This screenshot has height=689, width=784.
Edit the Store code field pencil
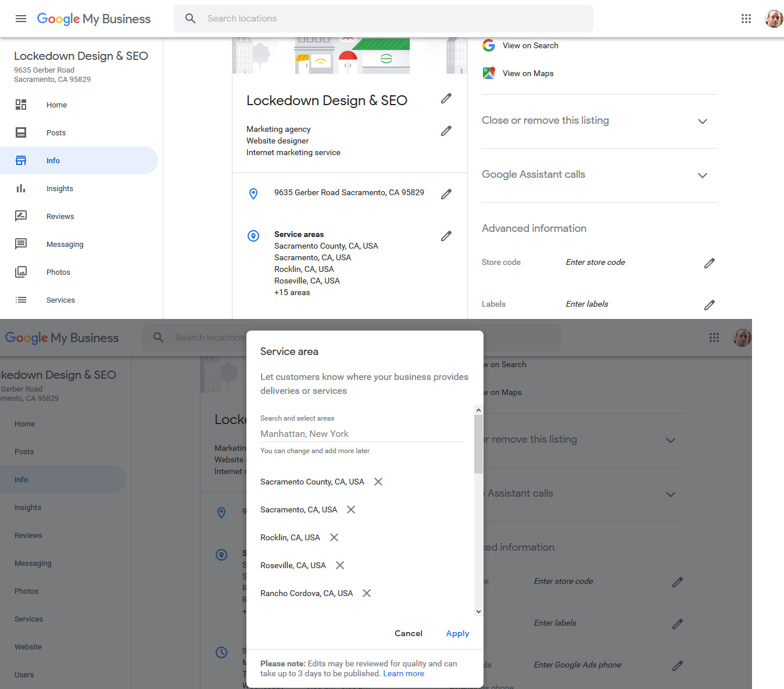point(710,263)
